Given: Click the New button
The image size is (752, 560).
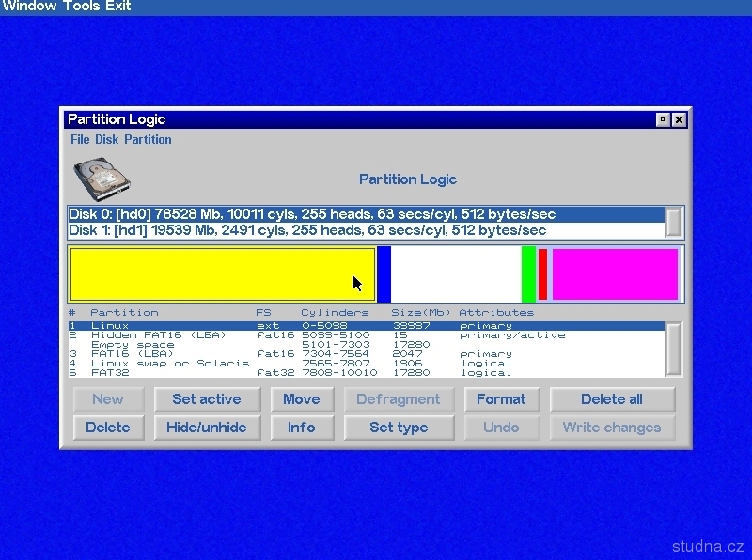Looking at the screenshot, I should click(108, 399).
